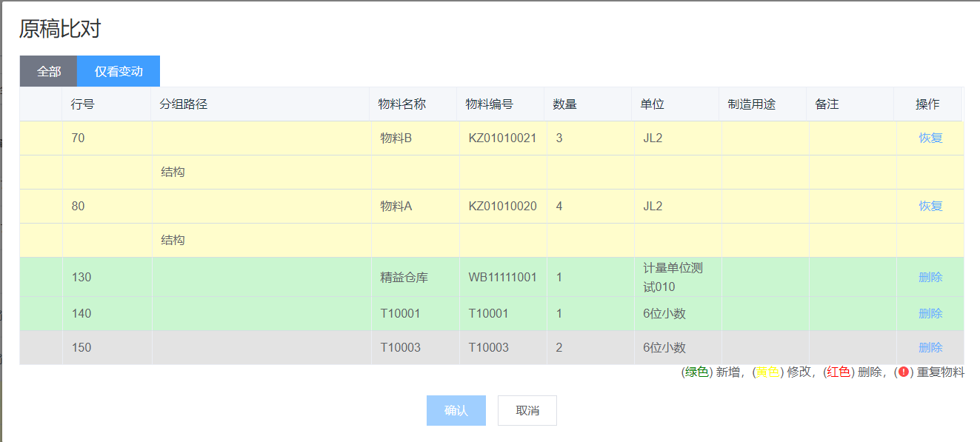The width and height of the screenshot is (980, 442).
Task: Delete row 130 using 删除 link
Action: click(x=930, y=277)
